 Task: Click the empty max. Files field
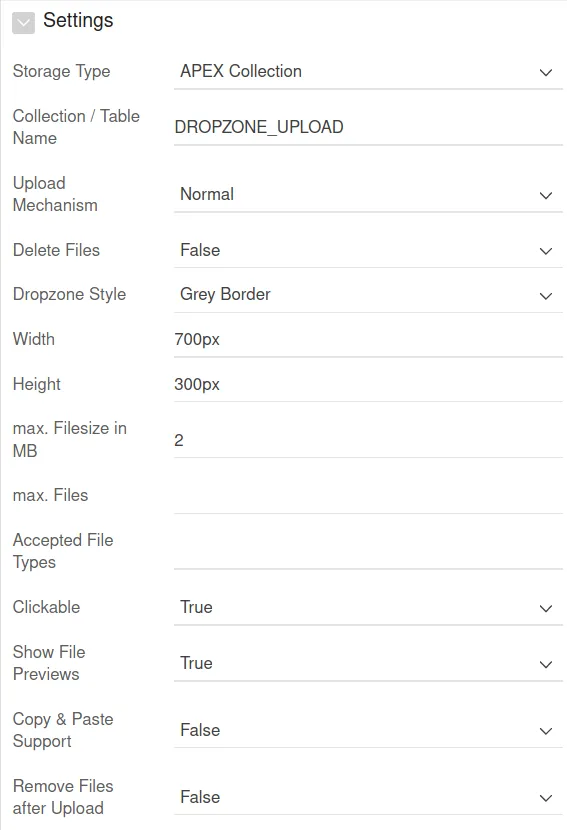(368, 496)
